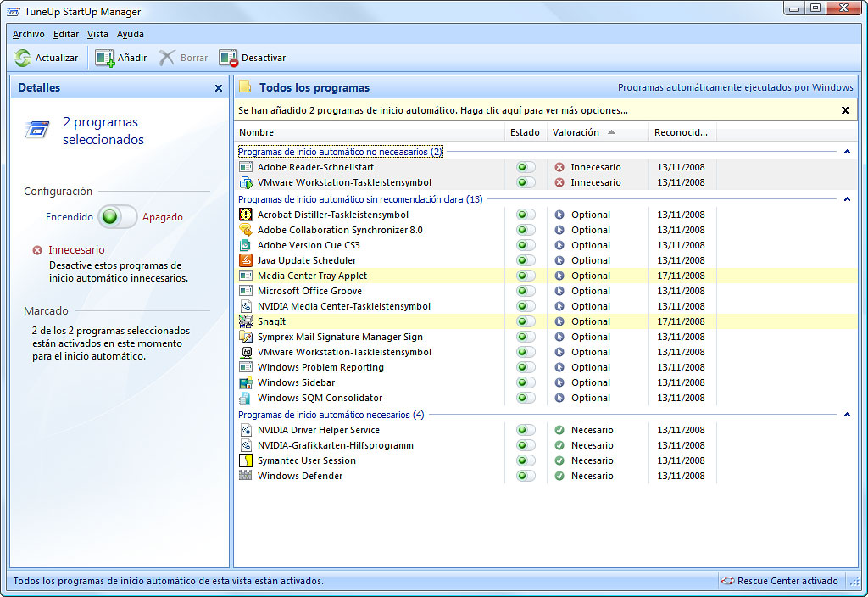
Task: Switch off Java Update Scheduler startup
Action: point(526,260)
